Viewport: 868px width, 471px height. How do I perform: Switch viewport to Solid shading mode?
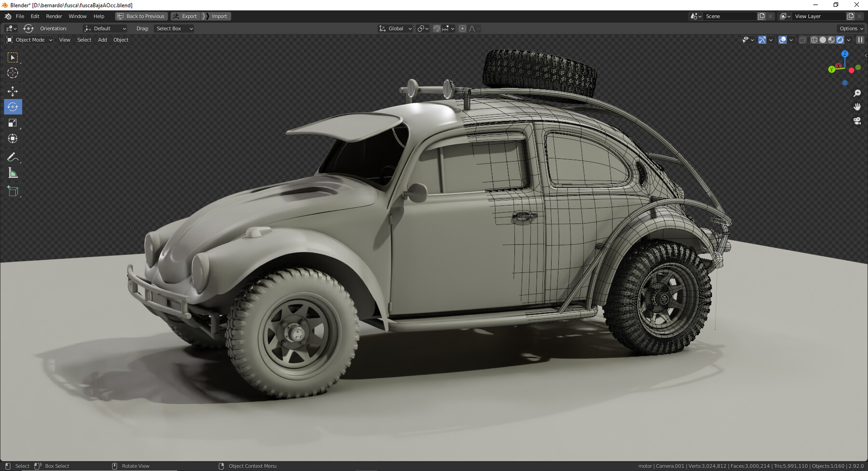pos(822,40)
